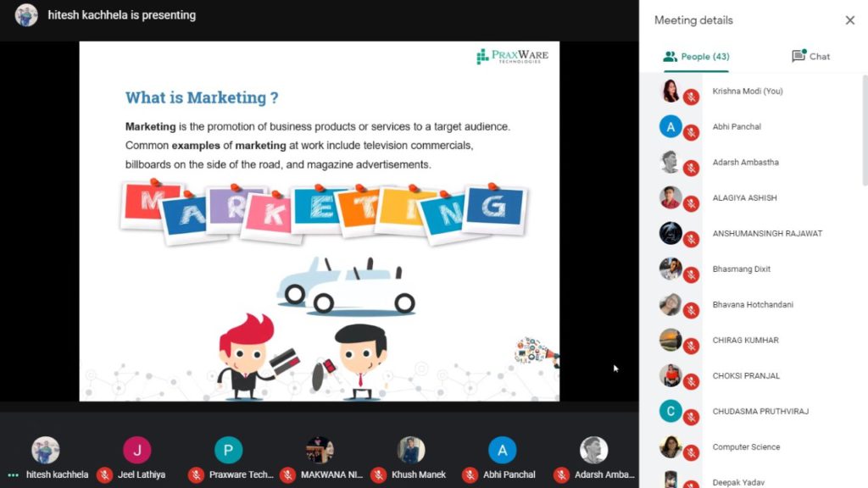Click CHUDASMA PRUTHVIRAJ's muted mic icon
Image resolution: width=868 pixels, height=488 pixels.
(691, 417)
